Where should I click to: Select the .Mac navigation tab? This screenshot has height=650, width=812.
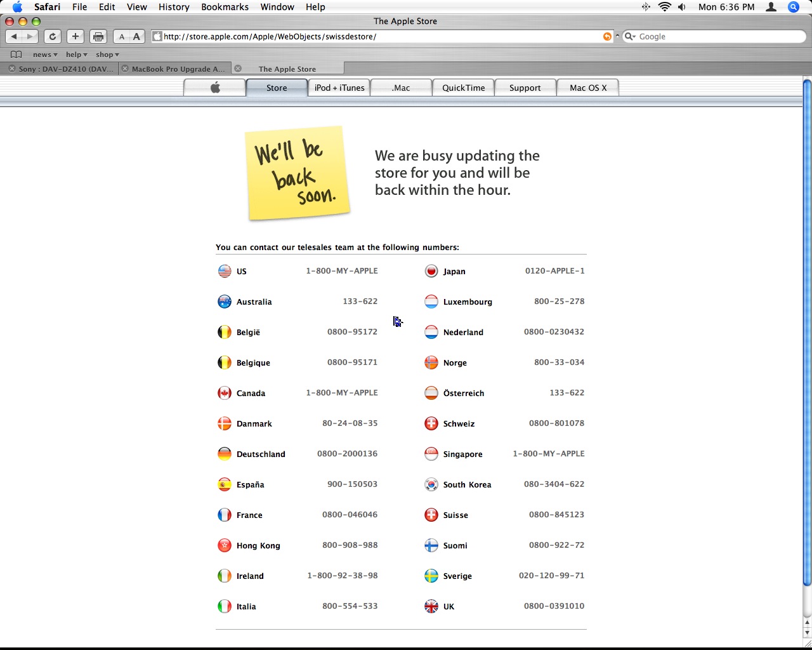coord(401,88)
